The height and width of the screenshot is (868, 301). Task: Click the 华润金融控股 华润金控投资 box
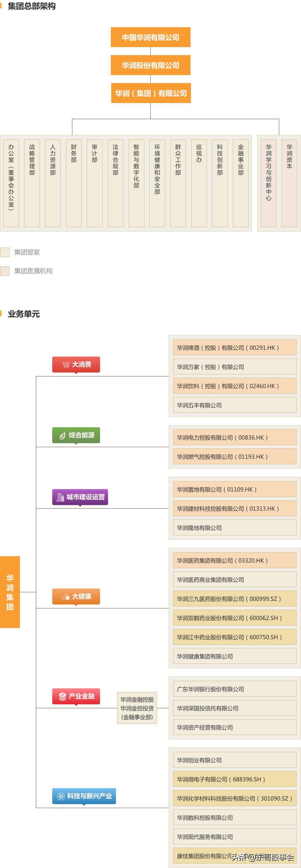[137, 708]
